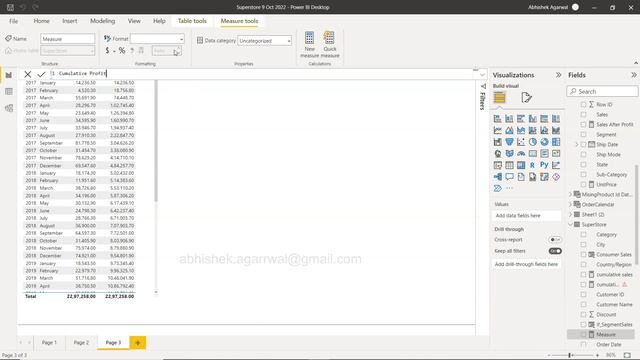Open Data view in the left sidebar
The height and width of the screenshot is (360, 640).
pyautogui.click(x=9, y=91)
